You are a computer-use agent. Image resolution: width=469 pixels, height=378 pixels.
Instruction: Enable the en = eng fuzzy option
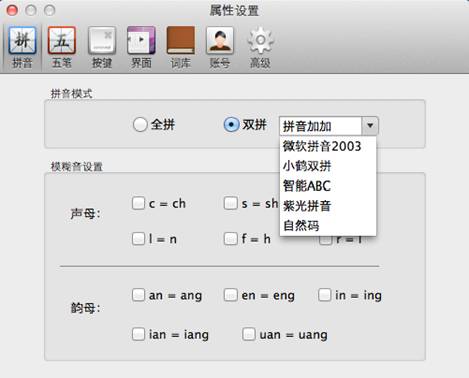230,295
